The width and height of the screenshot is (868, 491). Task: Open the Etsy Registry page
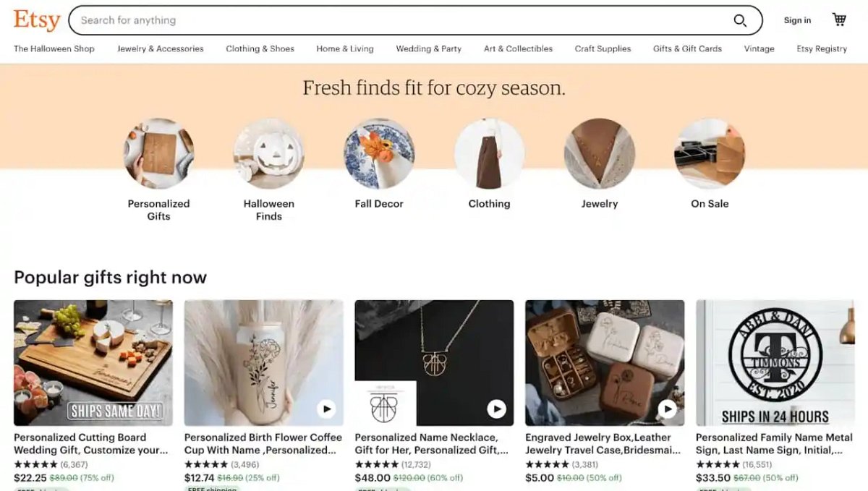coord(822,48)
